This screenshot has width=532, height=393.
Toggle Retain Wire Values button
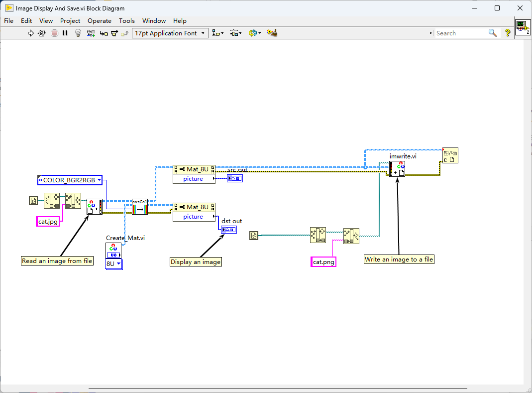tap(91, 33)
